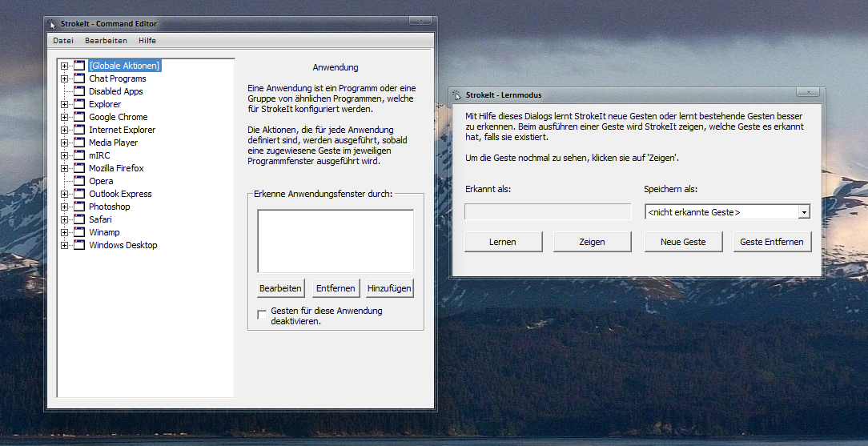Select the 'Mozilla Firefox' tree label
Image resolution: width=868 pixels, height=446 pixels.
(116, 168)
